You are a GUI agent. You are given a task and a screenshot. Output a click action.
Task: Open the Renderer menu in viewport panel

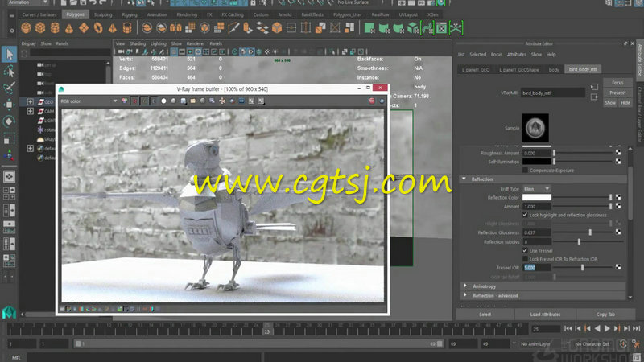tap(196, 43)
